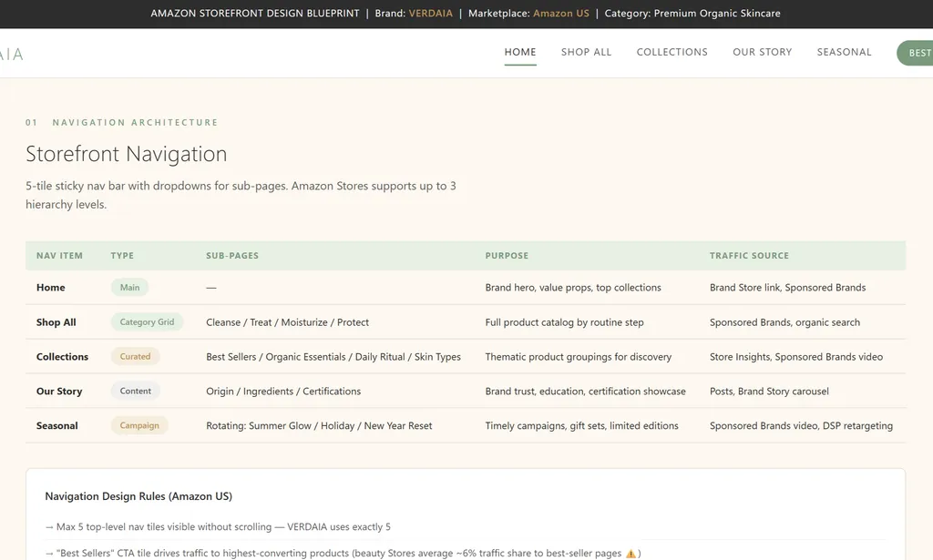Screen dimensions: 933x560
Task: Click 'Best Sellers / Organic Essentials' sub-pages cell
Action: point(333,357)
